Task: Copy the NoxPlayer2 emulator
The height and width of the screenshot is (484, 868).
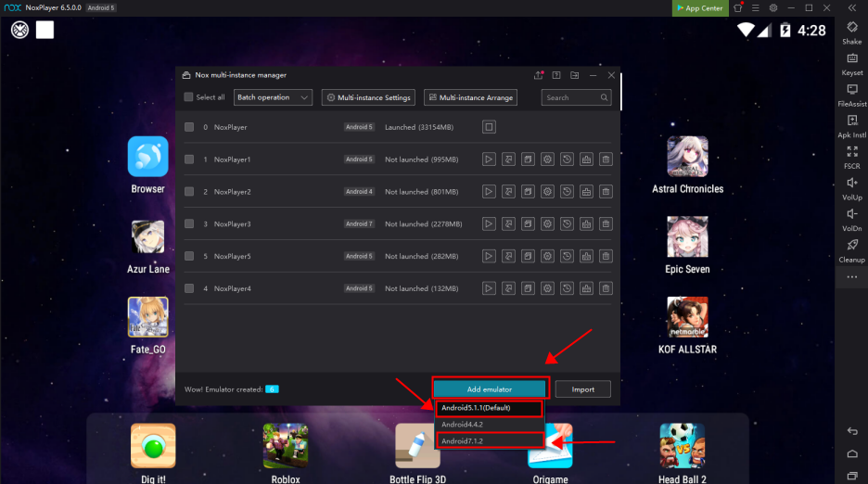Action: pyautogui.click(x=528, y=192)
